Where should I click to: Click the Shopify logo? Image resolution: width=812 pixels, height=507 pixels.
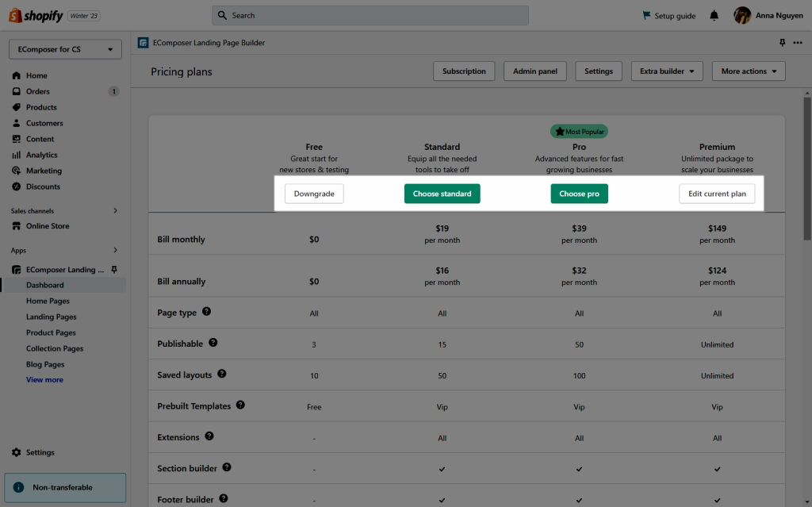pos(36,16)
